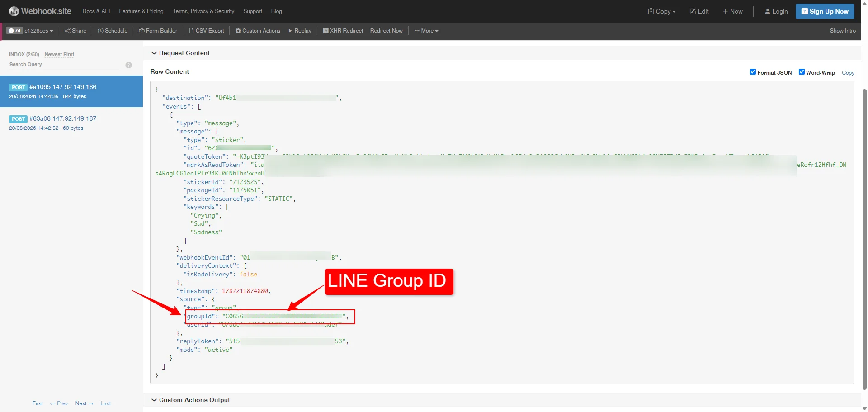Click the "Sadness" keyword
The height and width of the screenshot is (412, 868).
[x=206, y=232]
